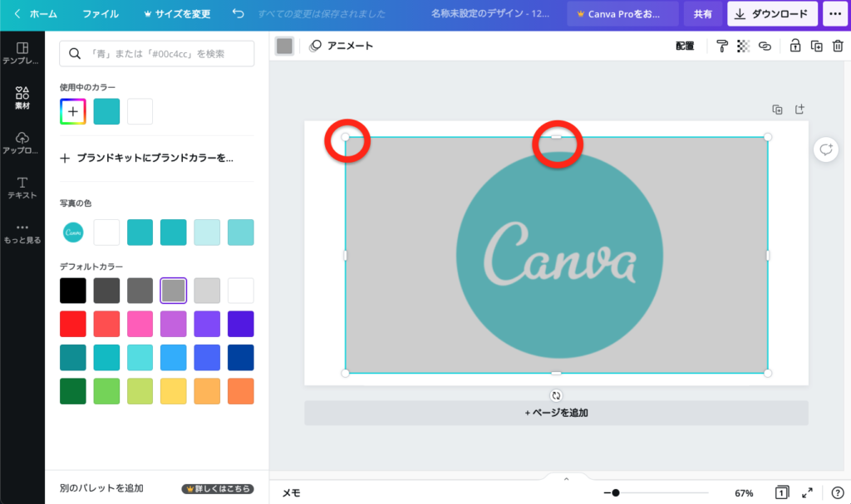Click the trash delete icon

[x=838, y=46]
